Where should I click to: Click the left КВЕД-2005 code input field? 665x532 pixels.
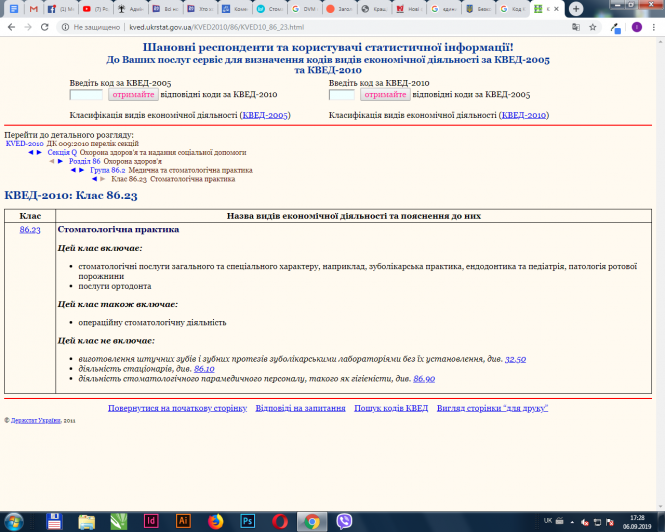coord(86,95)
